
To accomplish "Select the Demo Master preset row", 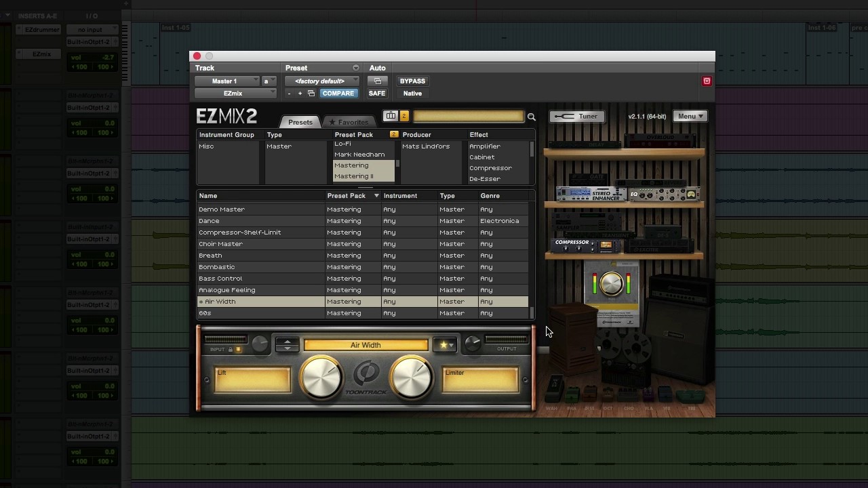I will 363,209.
